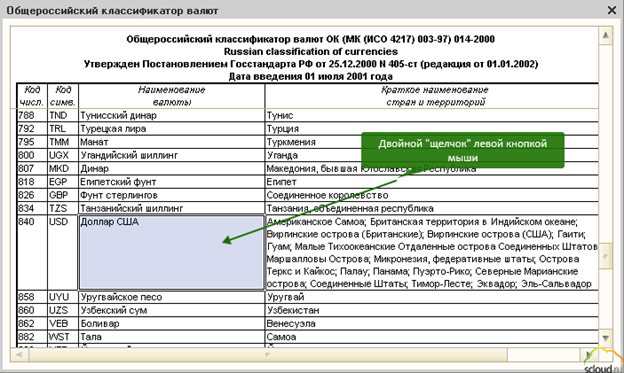
Task: Click the numeric code "792"
Action: pos(26,129)
